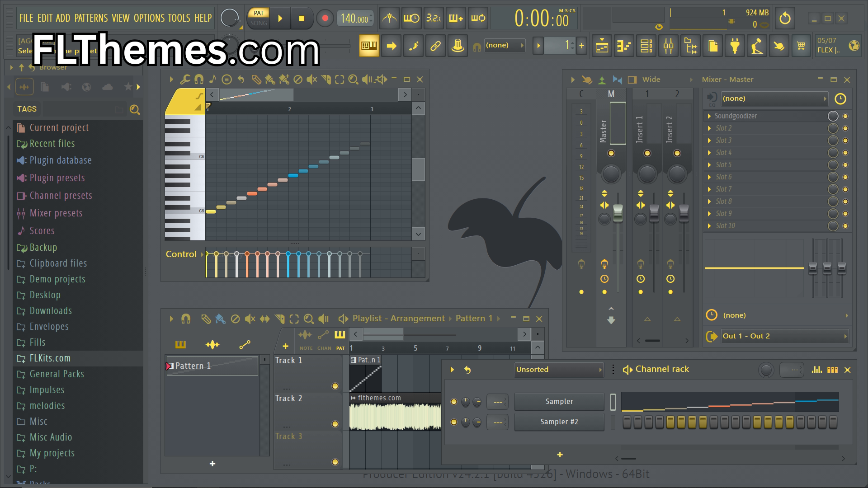Open the mixer input (none) dropdown
This screenshot has height=488, width=868.
[774, 99]
